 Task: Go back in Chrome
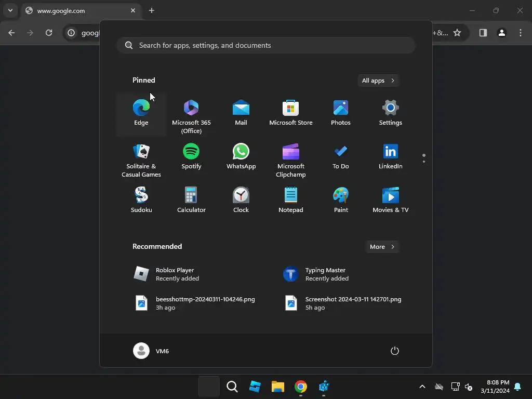tap(11, 33)
